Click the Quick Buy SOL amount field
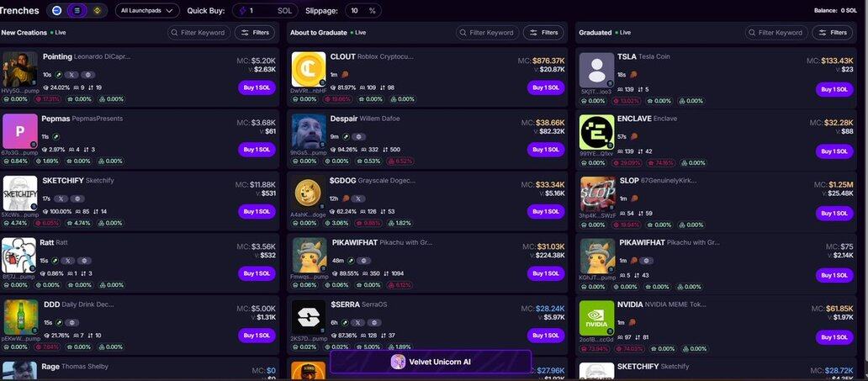This screenshot has height=381, width=868. [265, 11]
